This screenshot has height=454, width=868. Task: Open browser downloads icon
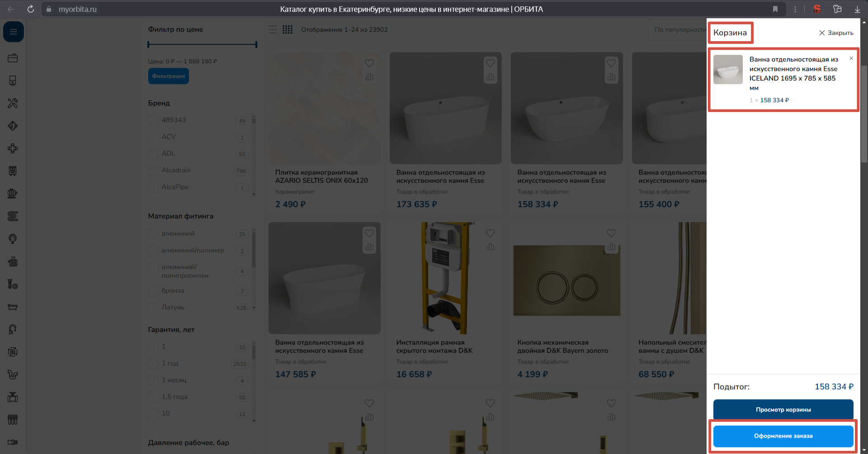click(x=857, y=9)
